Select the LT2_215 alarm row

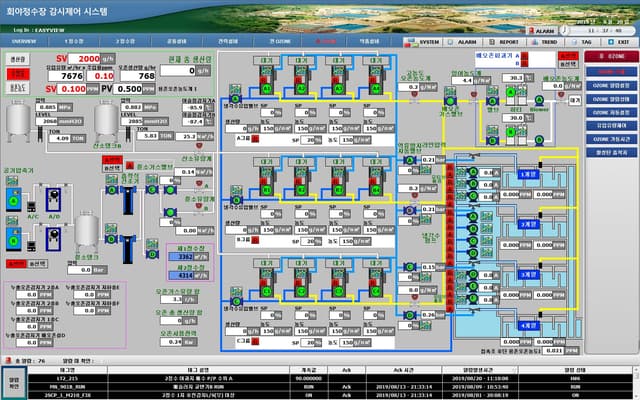tap(330, 378)
